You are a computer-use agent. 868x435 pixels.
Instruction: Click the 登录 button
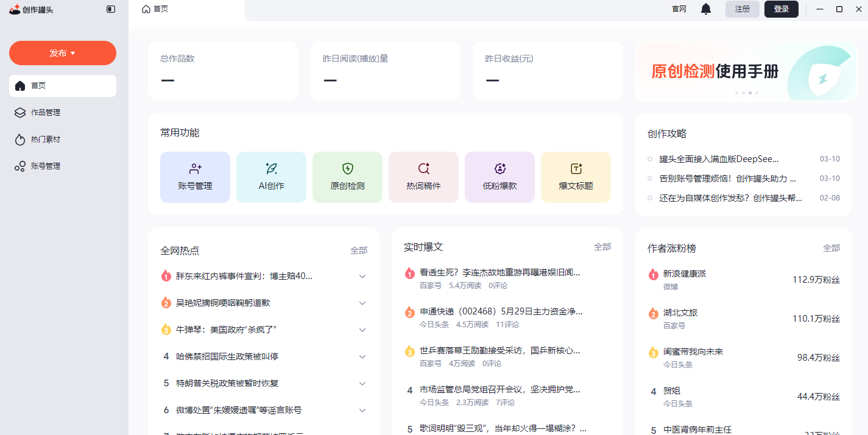pos(781,9)
